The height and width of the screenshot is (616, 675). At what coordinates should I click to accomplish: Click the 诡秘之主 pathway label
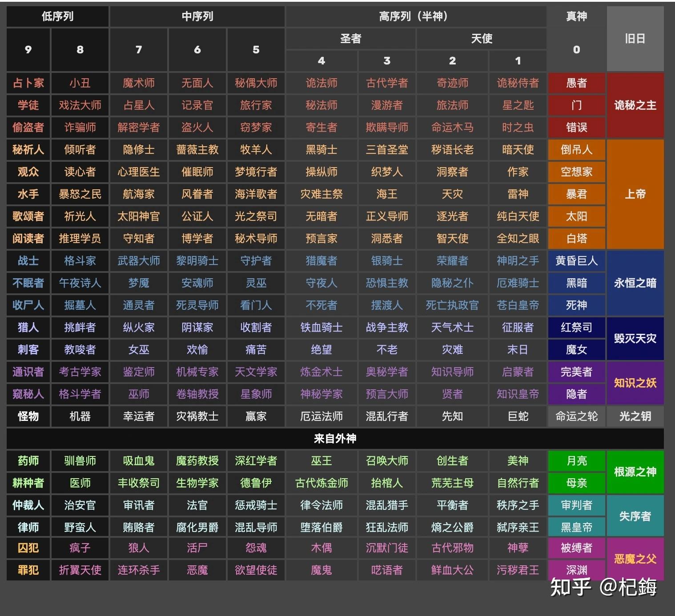(635, 106)
